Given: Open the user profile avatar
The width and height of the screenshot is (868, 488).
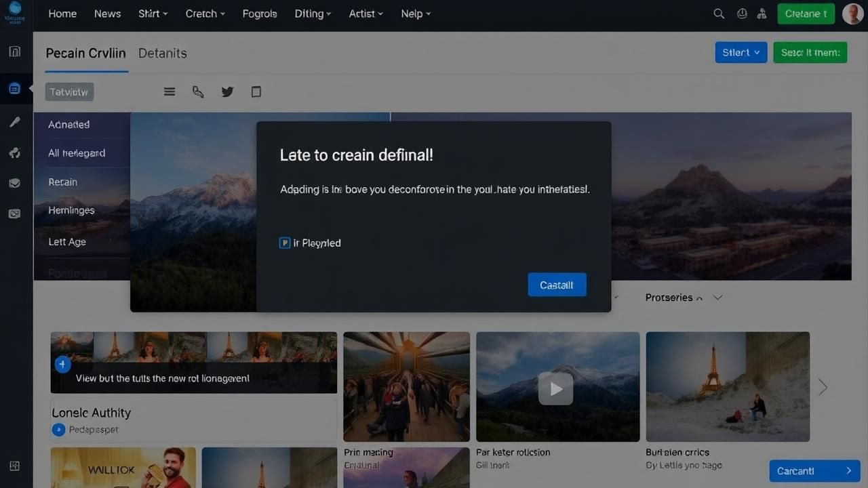Looking at the screenshot, I should tap(852, 14).
